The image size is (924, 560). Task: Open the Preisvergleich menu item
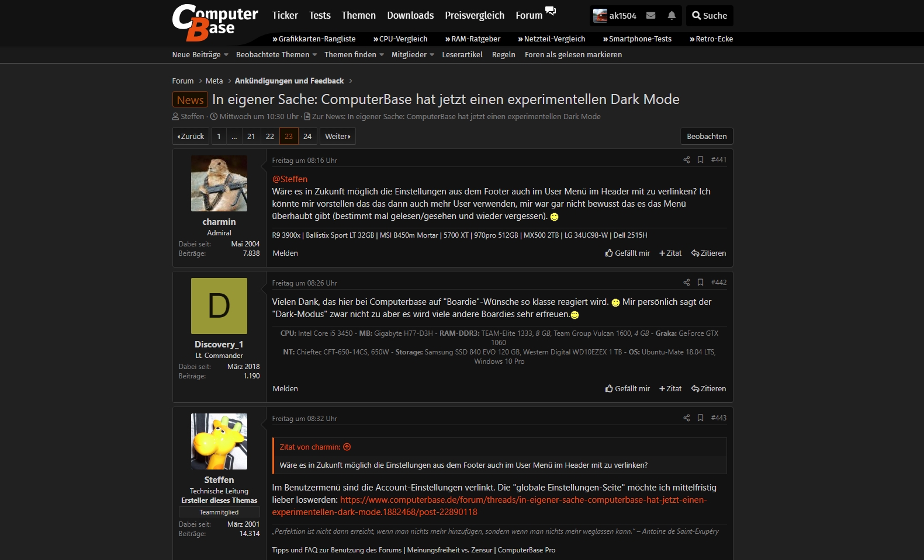click(x=475, y=15)
